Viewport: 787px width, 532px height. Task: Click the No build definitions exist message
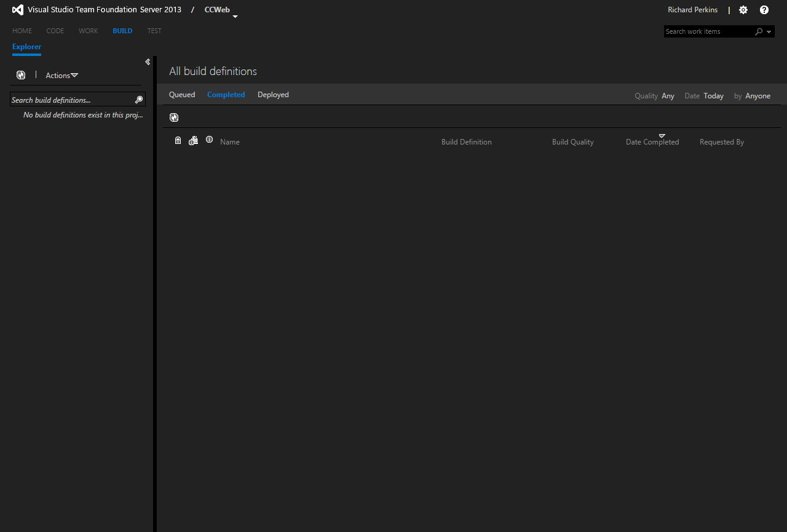83,115
